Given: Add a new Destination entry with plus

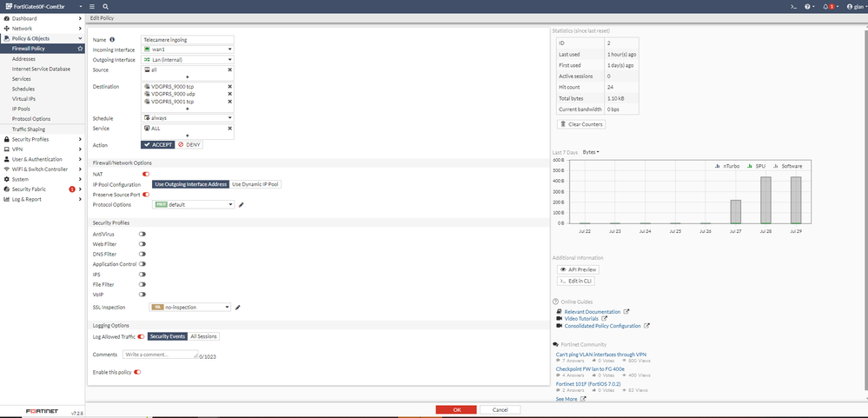Looking at the screenshot, I should click(187, 109).
